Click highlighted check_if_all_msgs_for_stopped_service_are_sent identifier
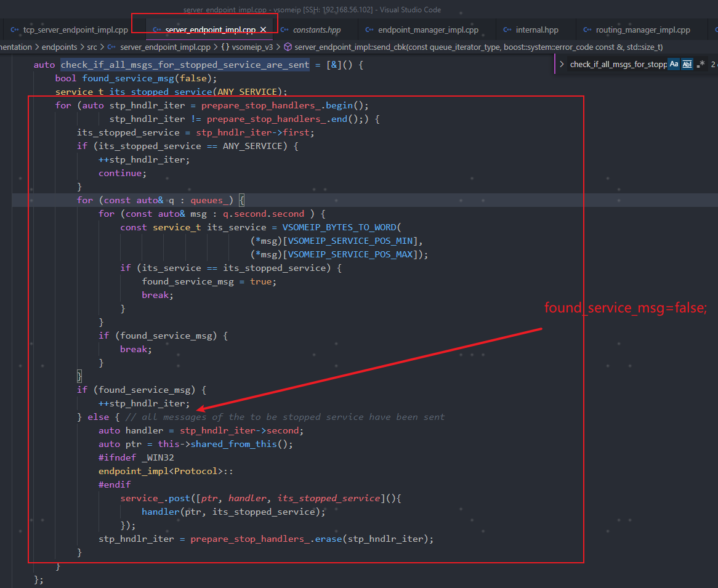The image size is (718, 588). point(185,65)
